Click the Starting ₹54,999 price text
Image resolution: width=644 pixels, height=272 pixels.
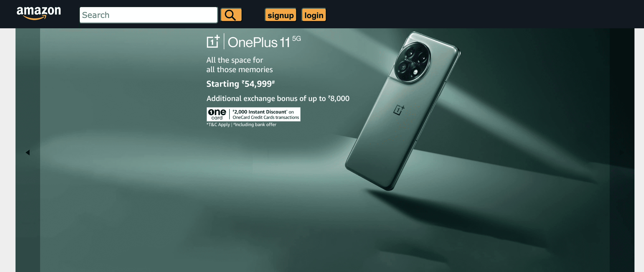pos(240,84)
